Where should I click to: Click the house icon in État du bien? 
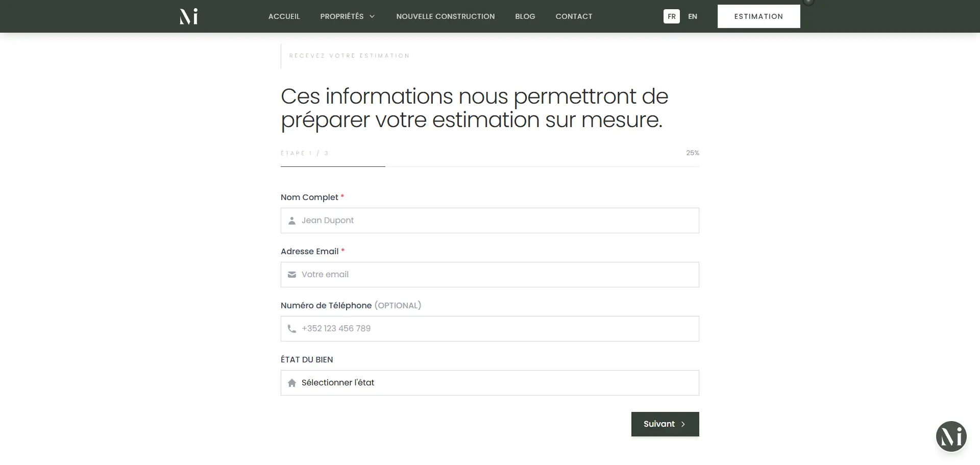click(x=292, y=383)
